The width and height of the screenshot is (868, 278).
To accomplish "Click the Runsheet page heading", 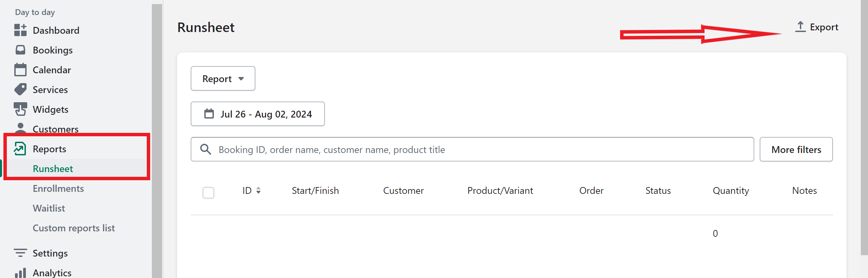I will 206,27.
